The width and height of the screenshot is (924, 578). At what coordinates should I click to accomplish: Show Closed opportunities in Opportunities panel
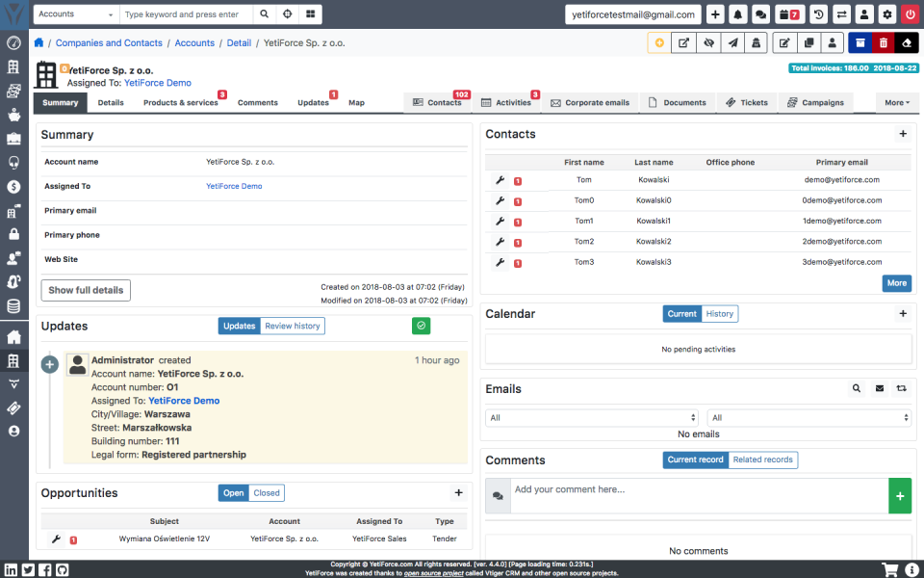pyautogui.click(x=266, y=492)
